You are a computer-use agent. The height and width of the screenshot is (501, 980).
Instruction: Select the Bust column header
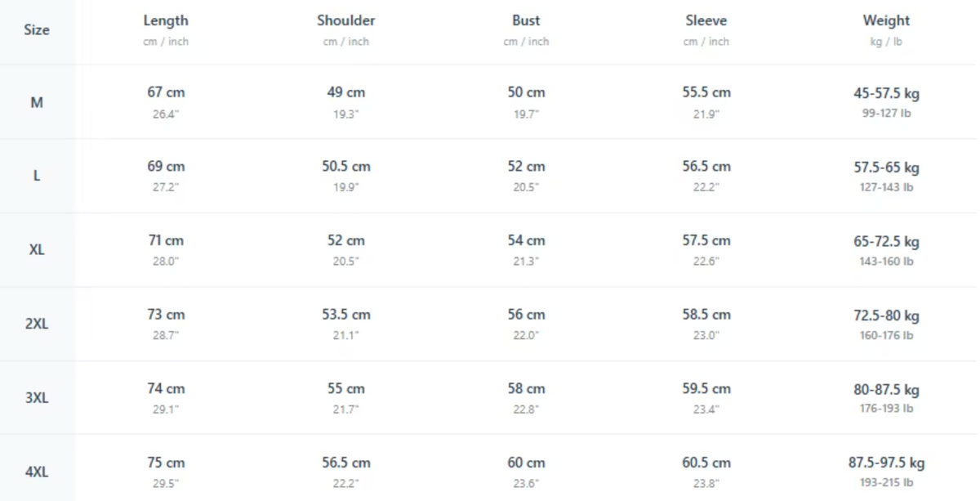pyautogui.click(x=526, y=20)
